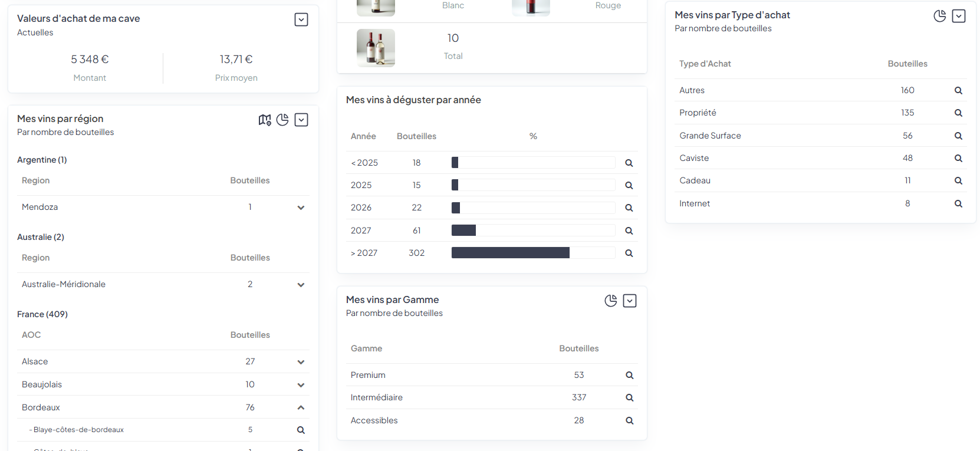Search wines purchased from Caviste
This screenshot has height=451, width=980.
click(x=958, y=159)
